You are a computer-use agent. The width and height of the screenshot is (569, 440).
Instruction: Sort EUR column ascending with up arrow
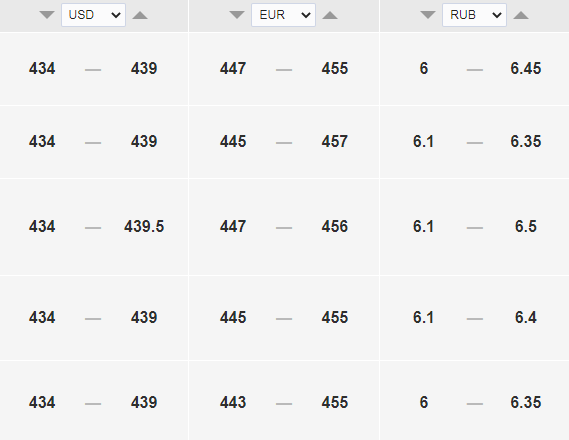[x=330, y=15]
